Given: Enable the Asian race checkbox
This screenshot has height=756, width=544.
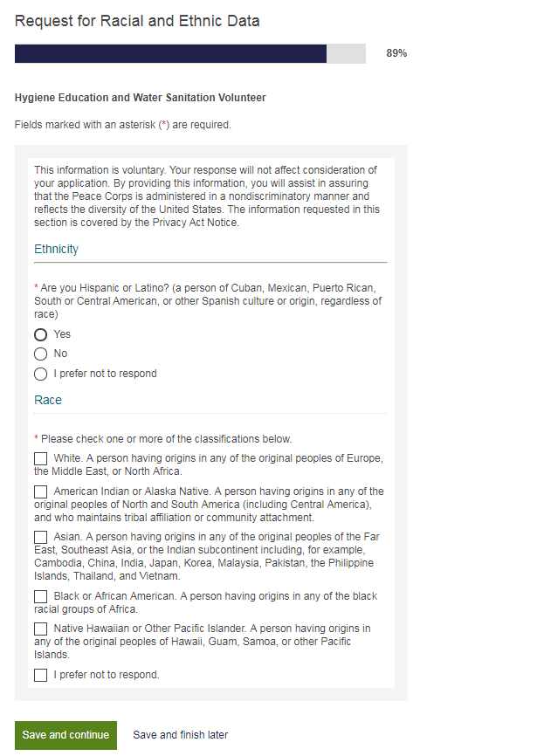Looking at the screenshot, I should click(x=41, y=537).
